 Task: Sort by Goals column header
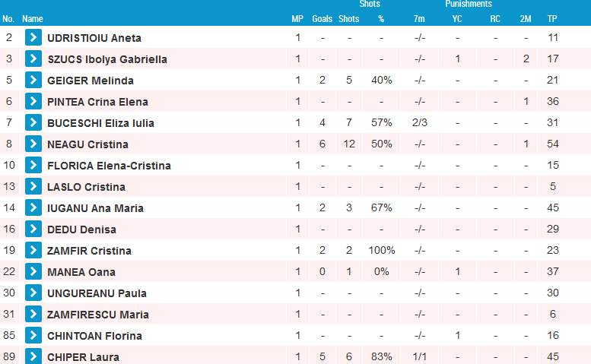(322, 19)
